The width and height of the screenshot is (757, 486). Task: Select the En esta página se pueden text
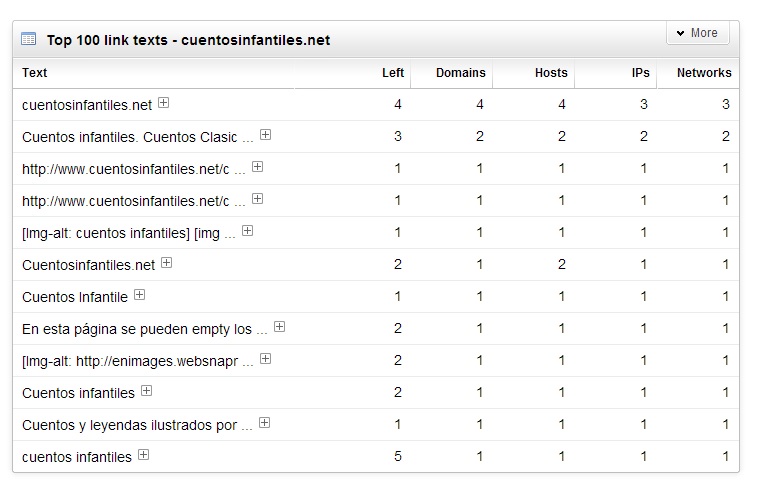tap(137, 329)
